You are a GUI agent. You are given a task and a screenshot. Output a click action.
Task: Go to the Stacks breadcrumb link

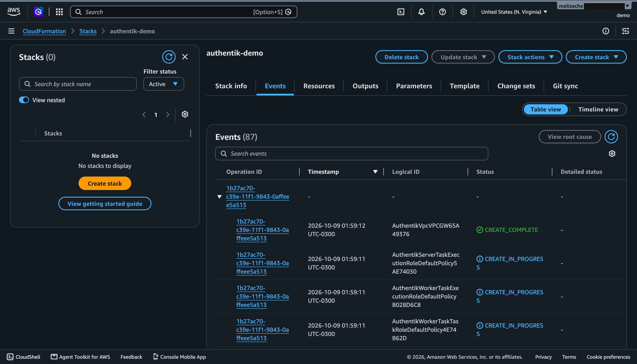click(x=88, y=31)
